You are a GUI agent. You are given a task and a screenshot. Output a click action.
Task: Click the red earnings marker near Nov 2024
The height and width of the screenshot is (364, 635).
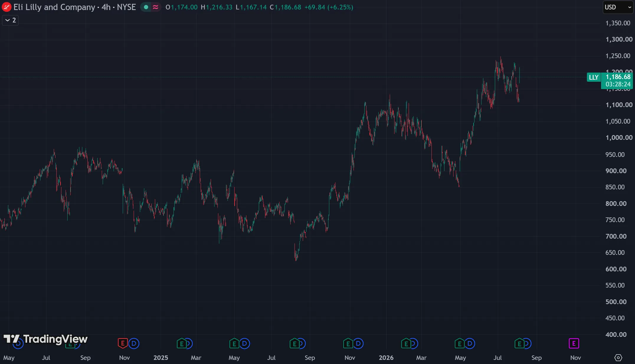[122, 343]
